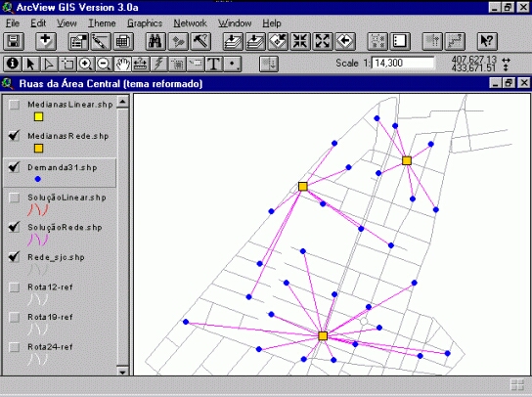Viewport: 532px width, 397px height.
Task: Select the Zoom In tool
Action: click(x=85, y=64)
